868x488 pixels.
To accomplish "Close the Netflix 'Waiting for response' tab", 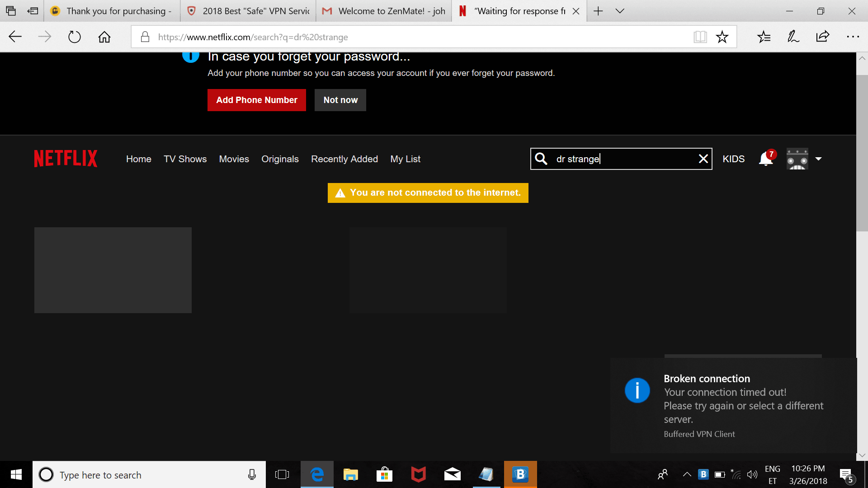I will point(576,11).
